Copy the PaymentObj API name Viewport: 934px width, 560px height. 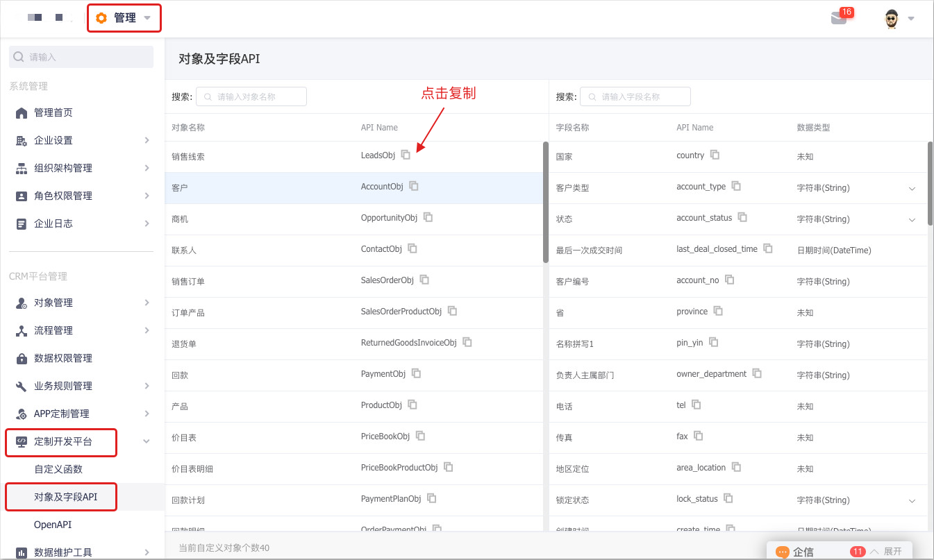pos(417,373)
